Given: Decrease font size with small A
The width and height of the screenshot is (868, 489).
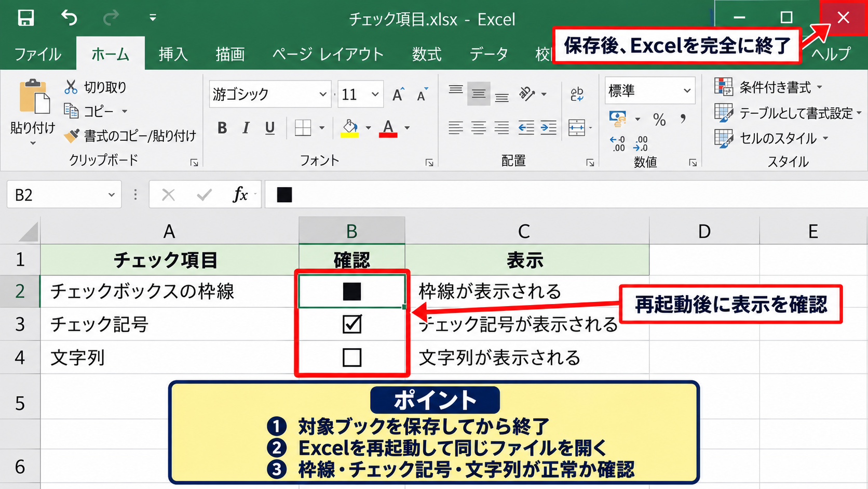Looking at the screenshot, I should pyautogui.click(x=423, y=94).
